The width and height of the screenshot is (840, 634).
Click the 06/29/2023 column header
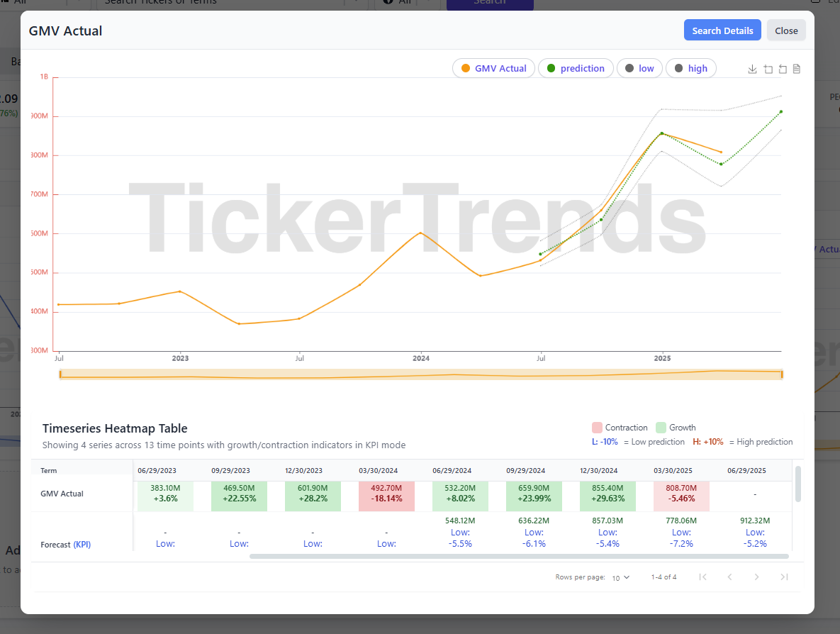tap(157, 471)
